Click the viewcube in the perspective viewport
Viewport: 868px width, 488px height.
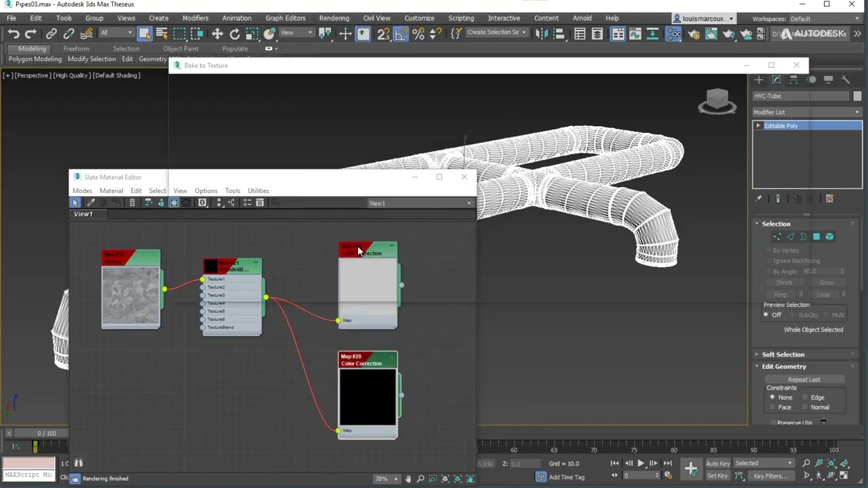pyautogui.click(x=717, y=101)
